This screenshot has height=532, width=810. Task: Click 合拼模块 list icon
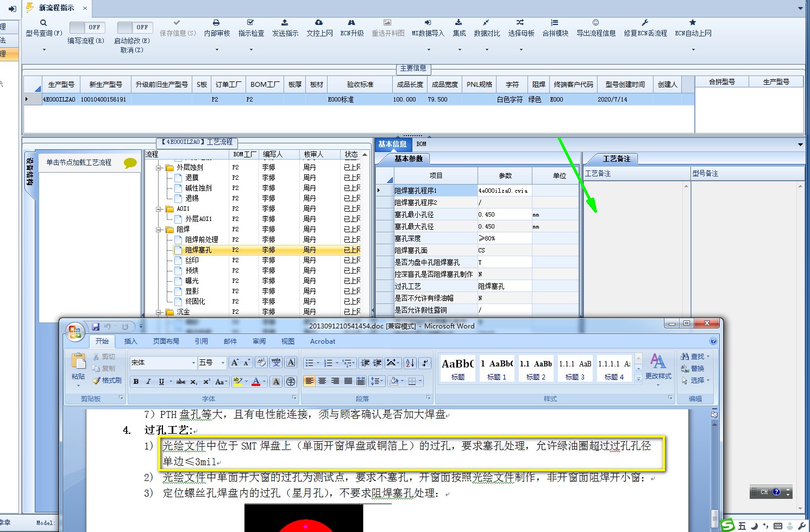click(555, 23)
